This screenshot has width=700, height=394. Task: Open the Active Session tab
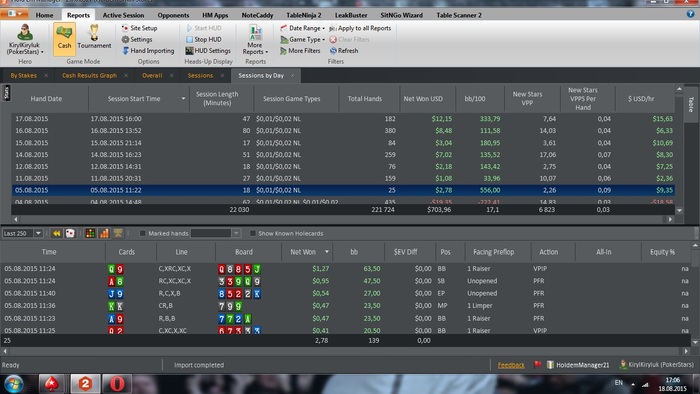(x=123, y=15)
